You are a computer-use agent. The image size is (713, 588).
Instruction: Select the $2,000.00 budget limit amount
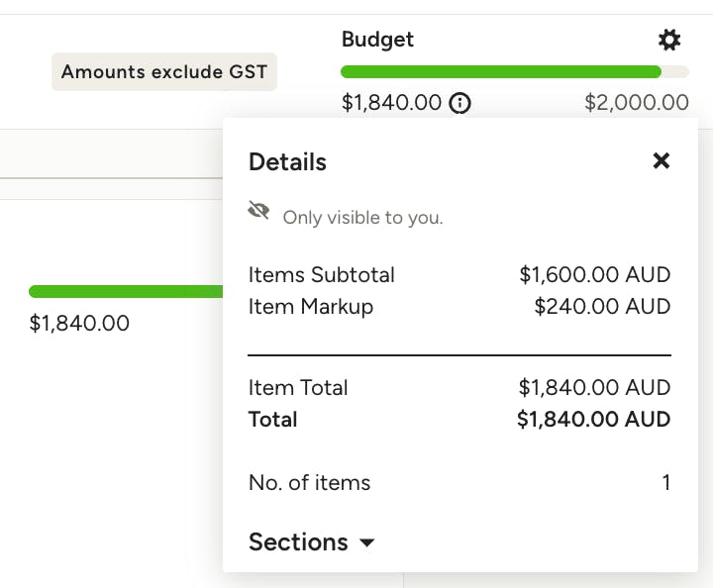(637, 102)
